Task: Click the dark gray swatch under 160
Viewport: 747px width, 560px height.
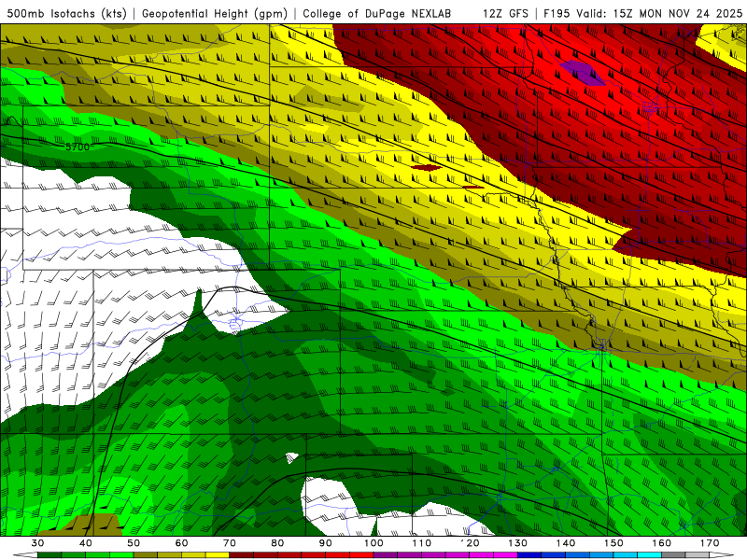Action: coord(673,555)
